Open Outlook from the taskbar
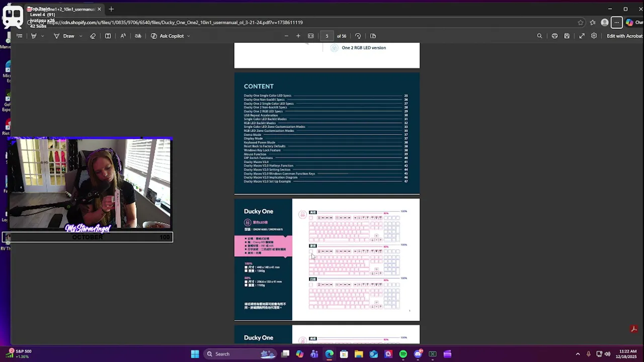The height and width of the screenshot is (362, 644). click(373, 354)
